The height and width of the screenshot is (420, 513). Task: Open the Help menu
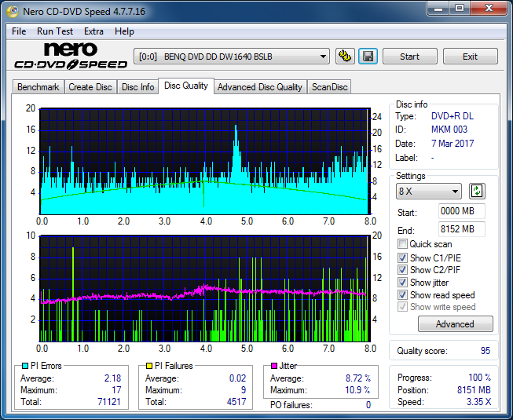pos(124,31)
